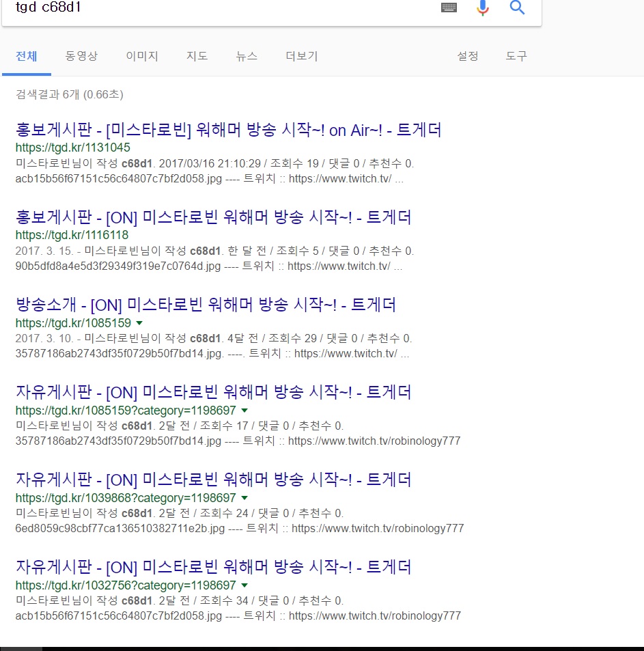Open 자유게시판 result with URL tgd.kr/1032756
Screen dimensions: 644x651
point(213,567)
